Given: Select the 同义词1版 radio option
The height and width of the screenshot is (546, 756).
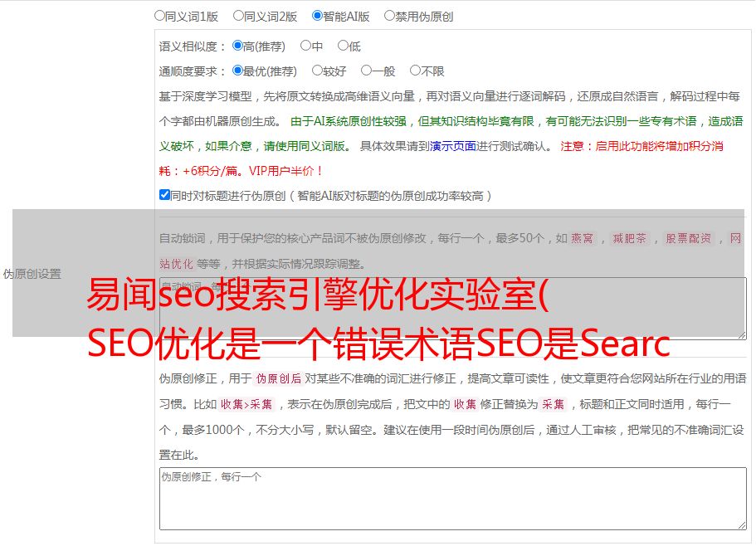Looking at the screenshot, I should pos(159,16).
